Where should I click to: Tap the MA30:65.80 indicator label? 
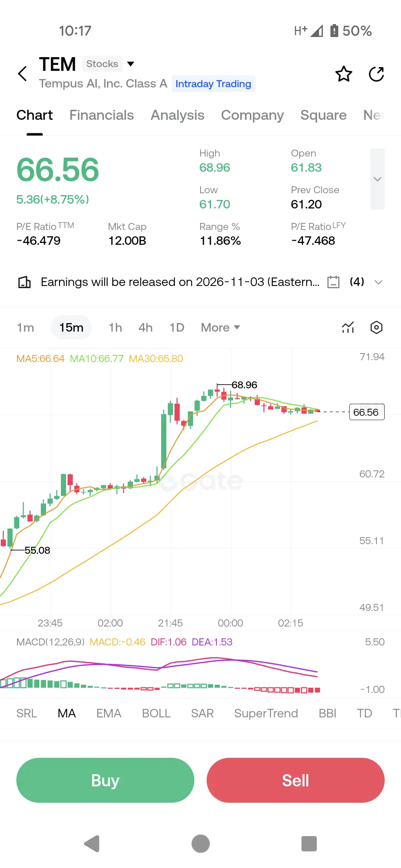click(x=156, y=359)
